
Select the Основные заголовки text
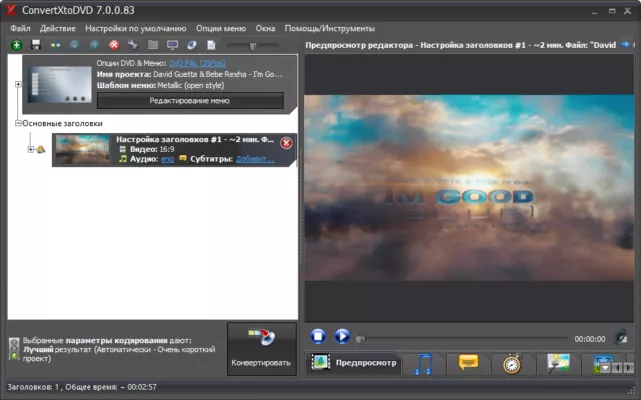click(x=63, y=124)
